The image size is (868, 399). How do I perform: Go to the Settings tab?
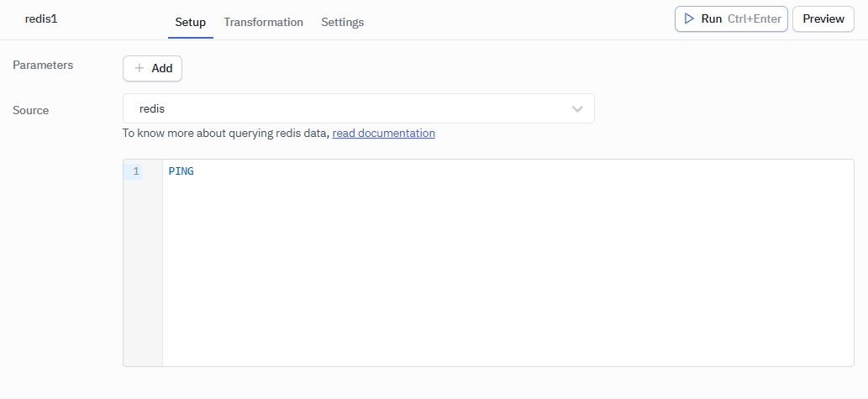click(x=342, y=22)
